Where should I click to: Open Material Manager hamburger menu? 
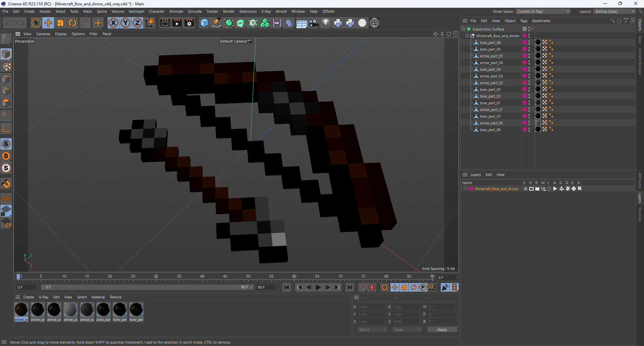point(18,297)
